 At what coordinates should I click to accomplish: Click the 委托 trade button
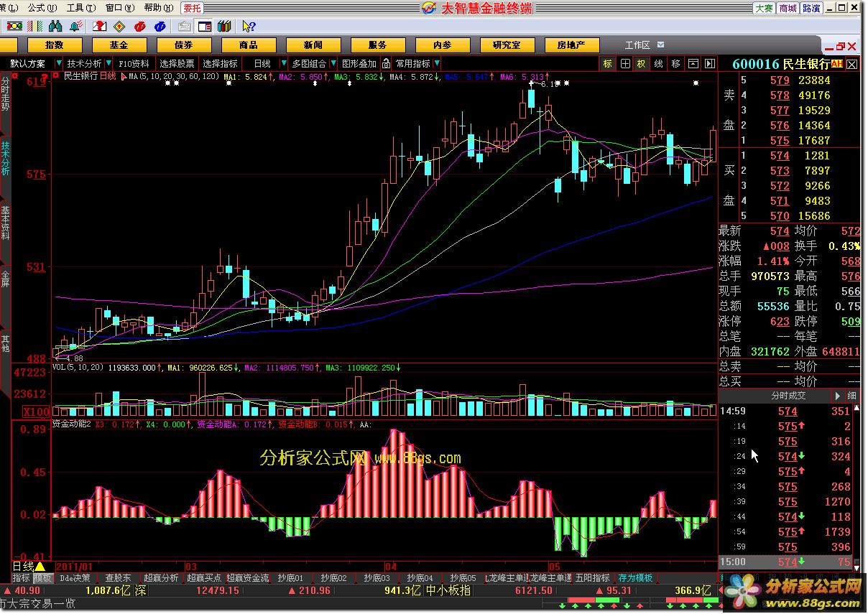coord(192,8)
